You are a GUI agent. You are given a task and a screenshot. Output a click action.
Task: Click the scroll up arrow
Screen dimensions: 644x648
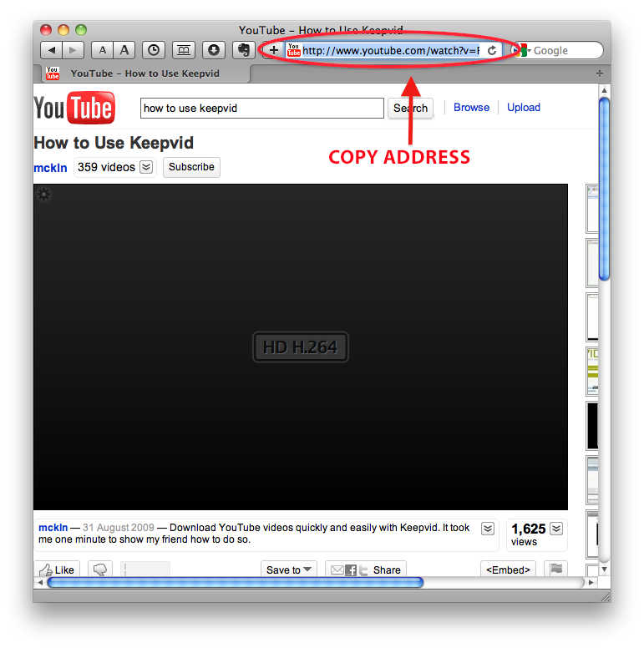point(604,90)
